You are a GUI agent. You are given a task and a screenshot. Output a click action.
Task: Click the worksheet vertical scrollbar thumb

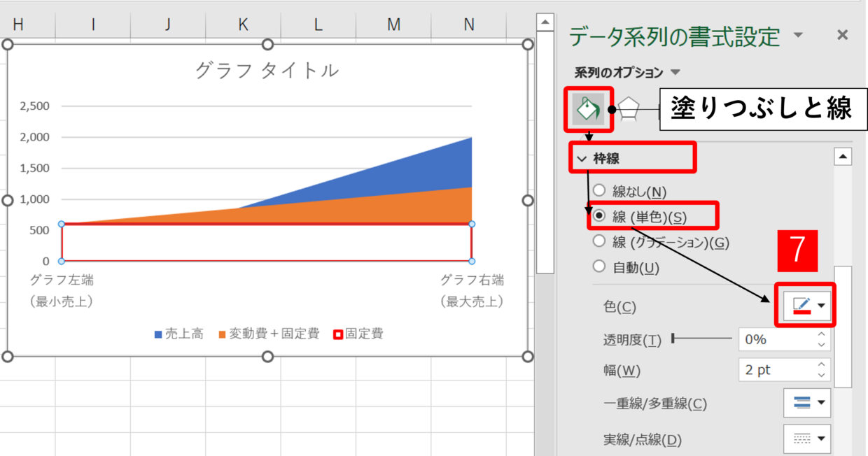click(545, 153)
